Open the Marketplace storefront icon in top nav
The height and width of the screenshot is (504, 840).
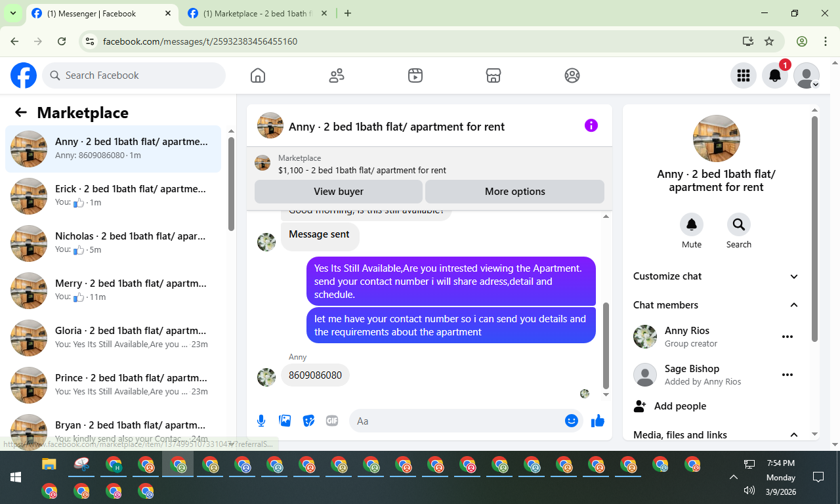[x=493, y=75]
